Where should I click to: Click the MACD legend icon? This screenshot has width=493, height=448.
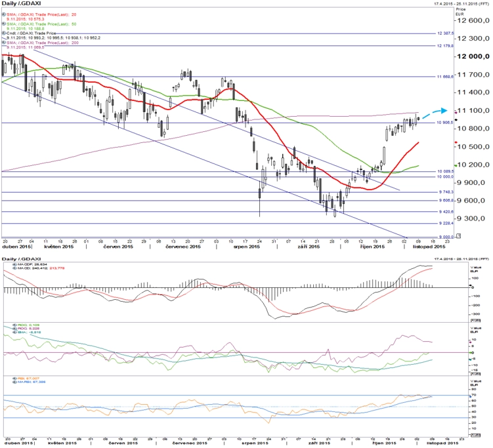[x=14, y=268]
